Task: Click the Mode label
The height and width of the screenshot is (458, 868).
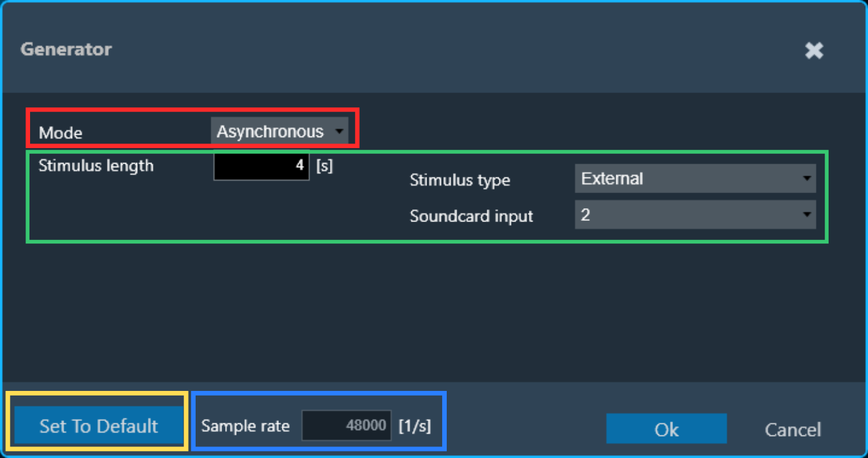Action: tap(61, 133)
